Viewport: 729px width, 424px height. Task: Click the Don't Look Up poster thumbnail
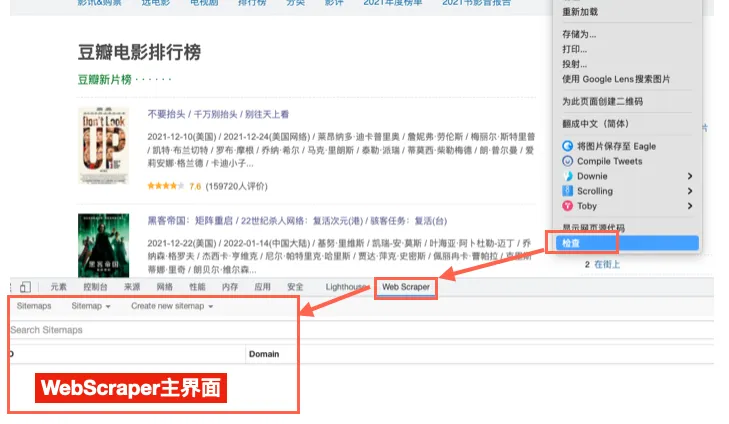103,146
